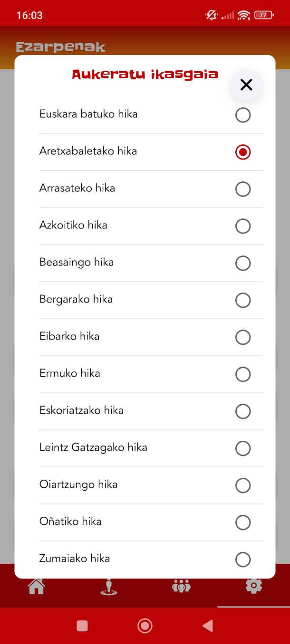Pick the Zumaiako hika radio button
Viewport: 290px width, 644px height.
(x=243, y=559)
